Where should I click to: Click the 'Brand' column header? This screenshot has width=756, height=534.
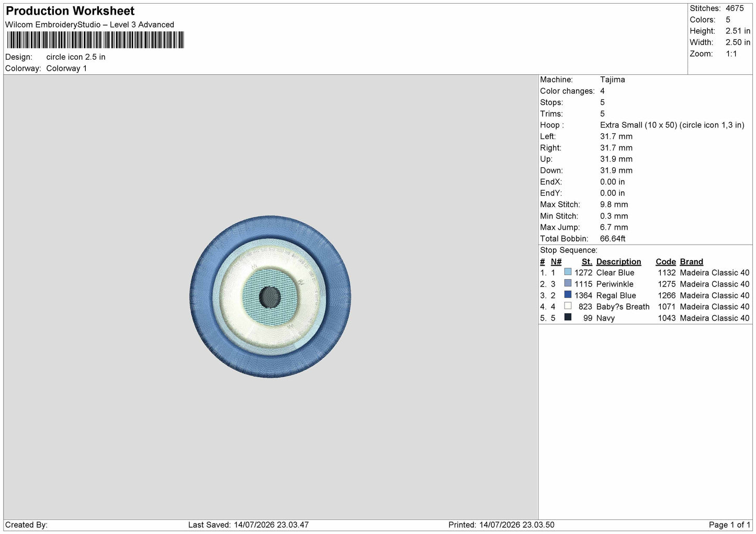(691, 262)
